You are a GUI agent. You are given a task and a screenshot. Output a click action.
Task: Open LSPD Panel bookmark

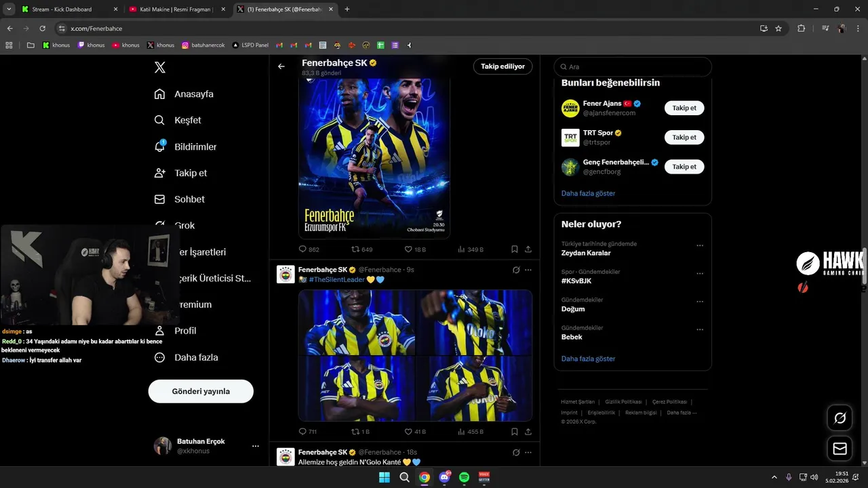[x=250, y=45]
